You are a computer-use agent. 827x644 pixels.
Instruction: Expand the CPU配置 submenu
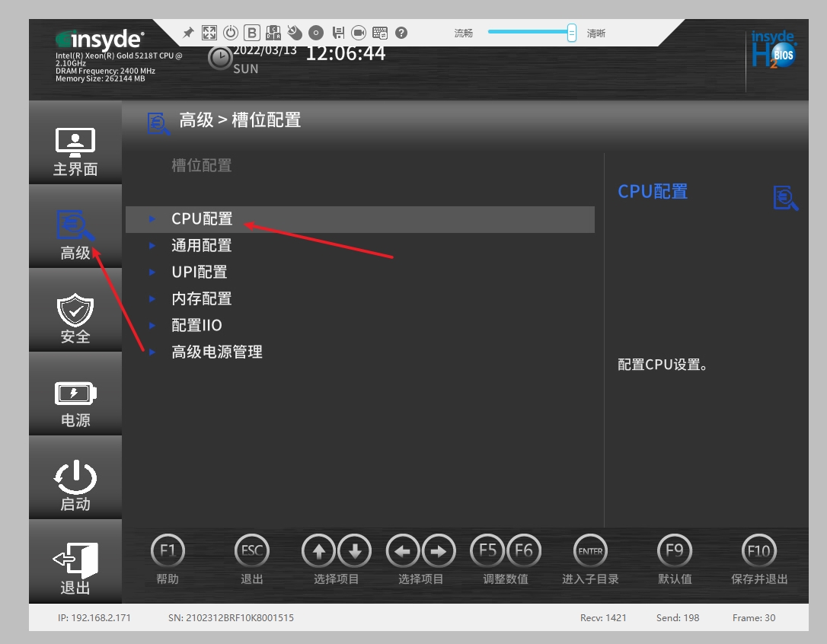pos(202,219)
